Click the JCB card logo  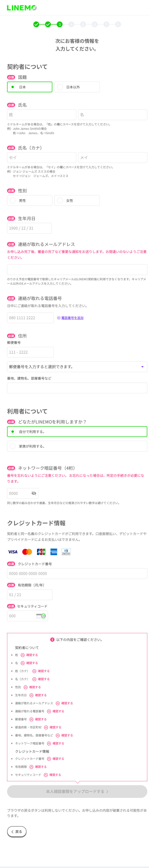click(x=41, y=552)
